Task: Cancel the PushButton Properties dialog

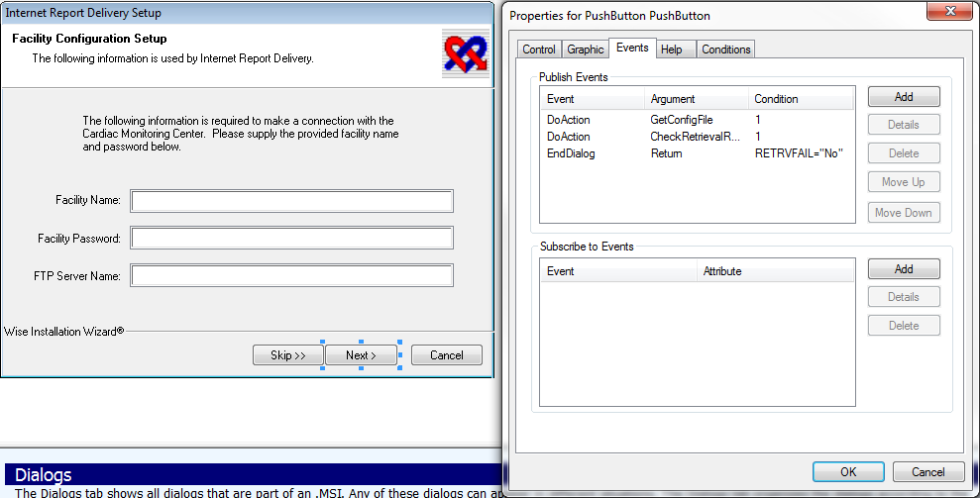Action: [928, 471]
